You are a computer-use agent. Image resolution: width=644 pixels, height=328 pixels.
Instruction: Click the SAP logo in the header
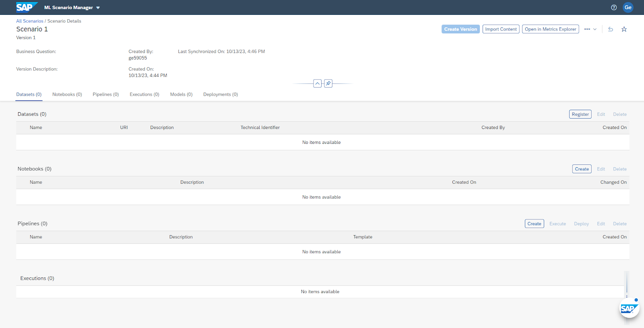tap(26, 7)
